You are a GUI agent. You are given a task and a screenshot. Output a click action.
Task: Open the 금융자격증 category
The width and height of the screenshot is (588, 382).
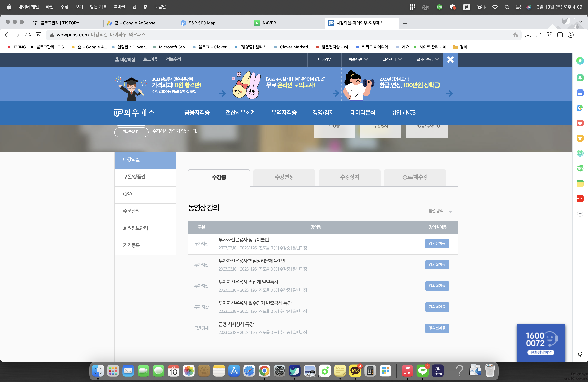point(197,113)
